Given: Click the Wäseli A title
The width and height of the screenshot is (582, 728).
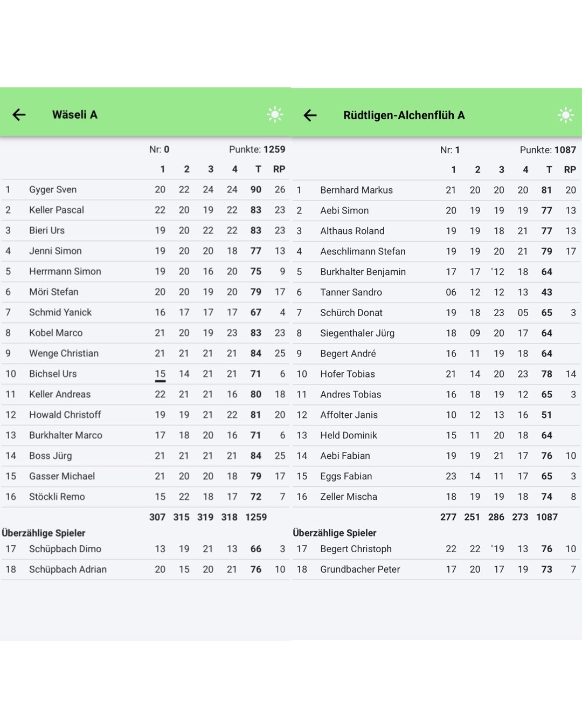Looking at the screenshot, I should (x=75, y=114).
